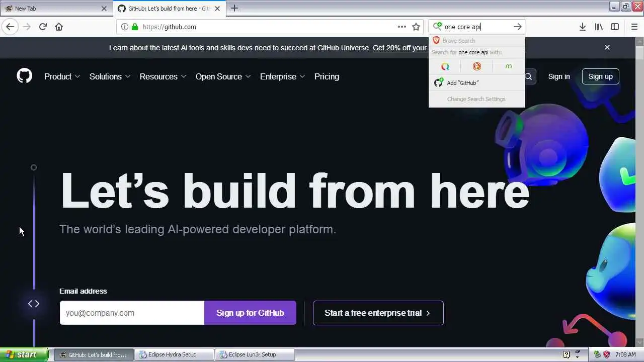Image resolution: width=644 pixels, height=362 pixels.
Task: Open the Pricing page
Action: click(327, 76)
